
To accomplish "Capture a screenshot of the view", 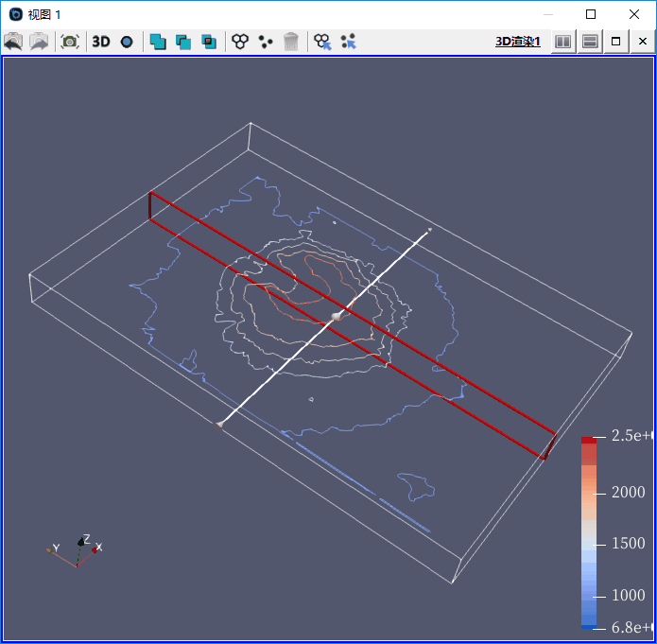I will pos(70,42).
